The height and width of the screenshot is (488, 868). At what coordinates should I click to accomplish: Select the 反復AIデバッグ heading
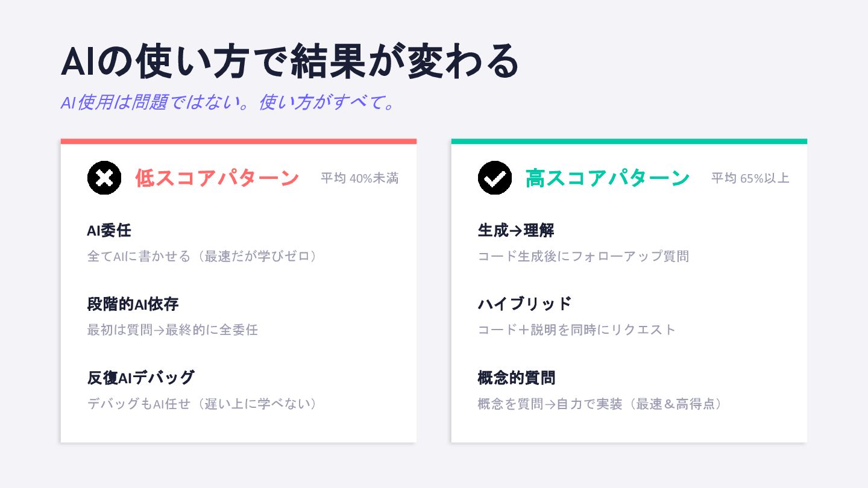(x=140, y=378)
